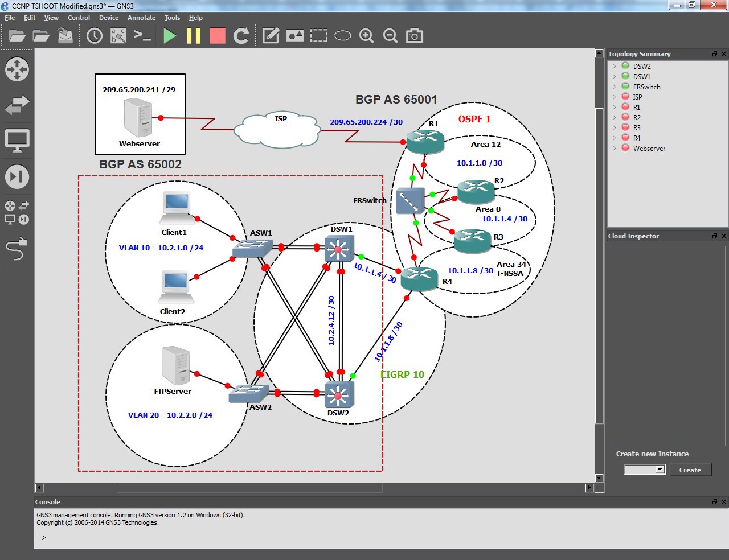The width and height of the screenshot is (729, 560).
Task: Select the DSW2 switch node
Action: (x=339, y=394)
